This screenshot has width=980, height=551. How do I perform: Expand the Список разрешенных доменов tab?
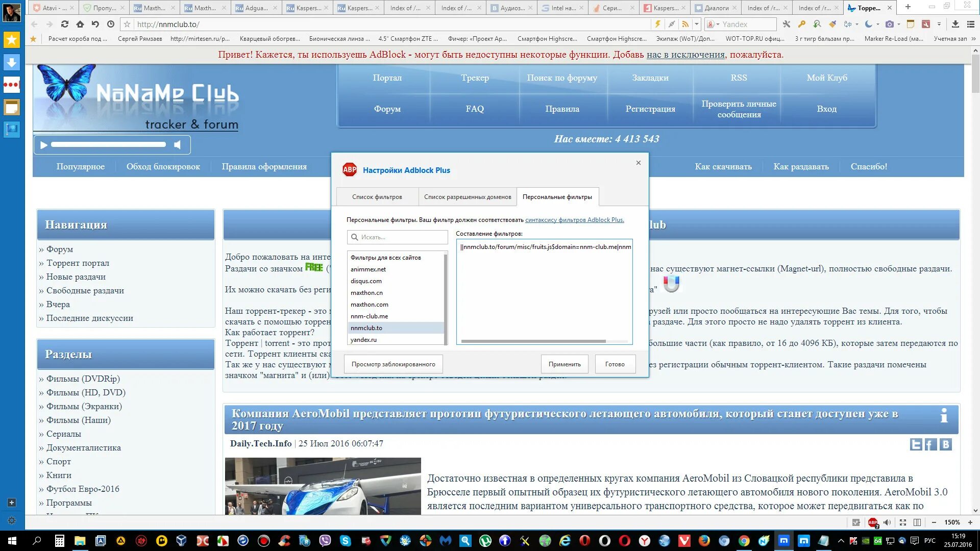(467, 196)
